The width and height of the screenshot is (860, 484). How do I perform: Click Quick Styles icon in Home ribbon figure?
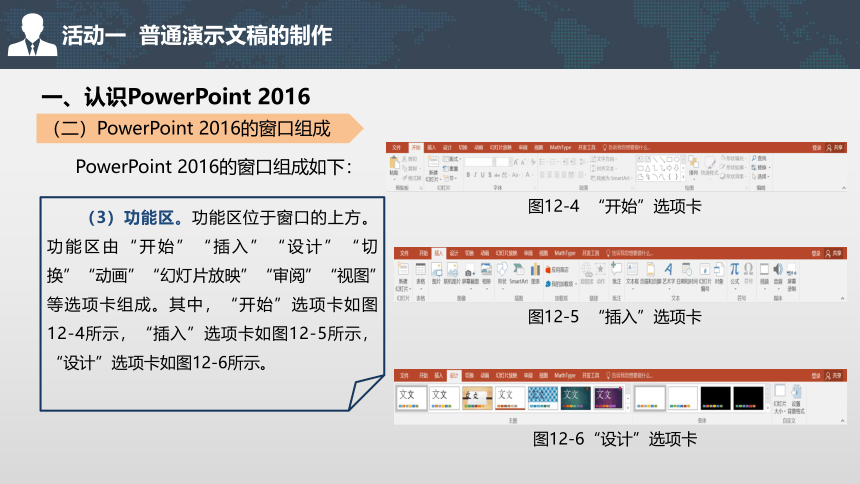point(710,163)
